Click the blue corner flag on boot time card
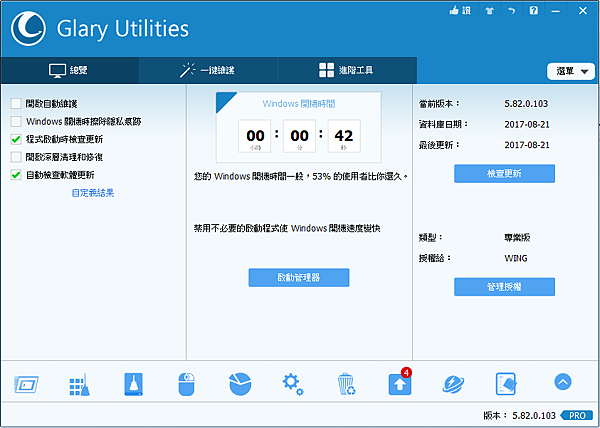The height and width of the screenshot is (428, 600). 224,100
